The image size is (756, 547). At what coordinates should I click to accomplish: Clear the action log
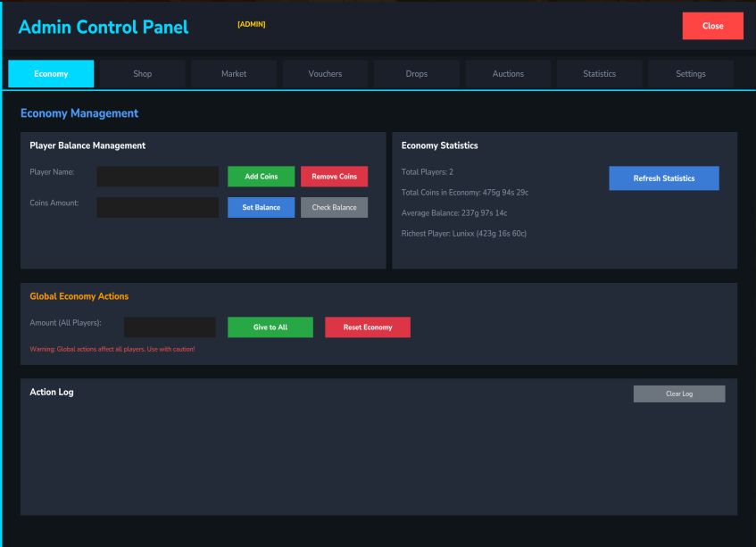679,394
